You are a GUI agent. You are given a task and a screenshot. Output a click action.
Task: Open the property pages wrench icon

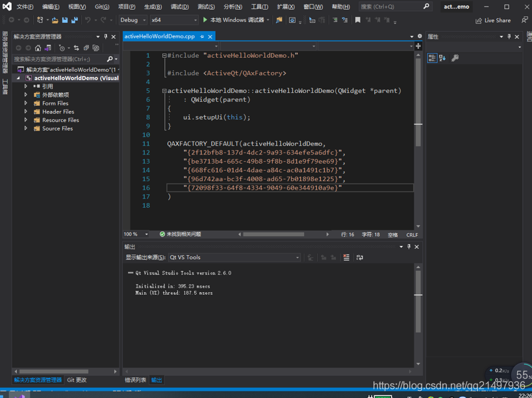click(x=455, y=58)
